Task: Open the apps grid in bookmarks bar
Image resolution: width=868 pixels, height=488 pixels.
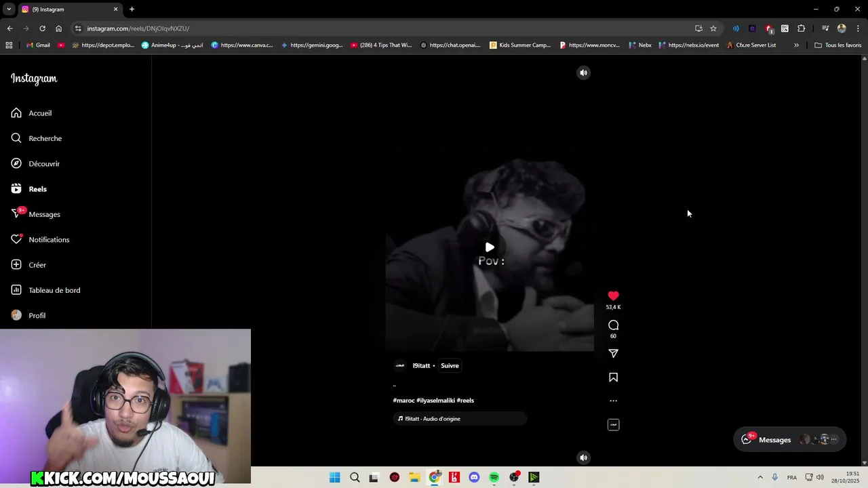Action: click(9, 45)
